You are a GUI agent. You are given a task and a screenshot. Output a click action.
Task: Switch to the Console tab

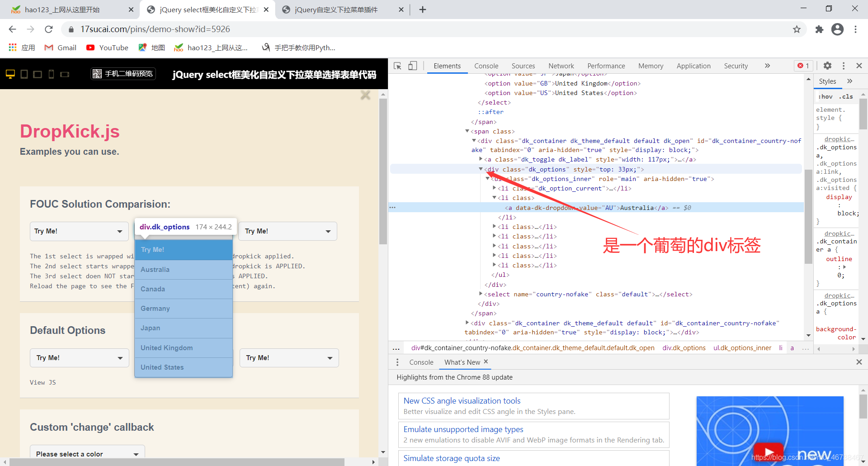coord(486,66)
